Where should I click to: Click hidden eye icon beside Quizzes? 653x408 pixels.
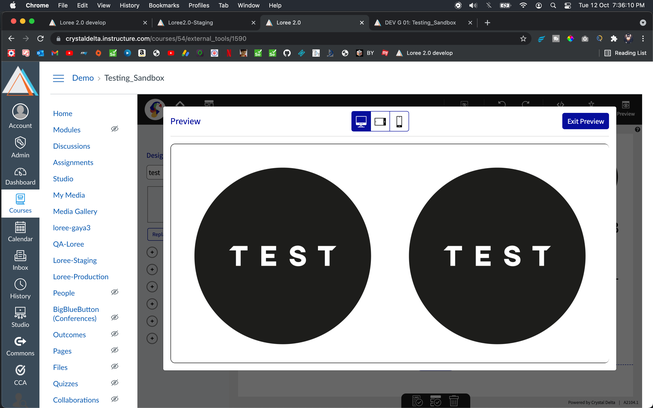(x=115, y=383)
